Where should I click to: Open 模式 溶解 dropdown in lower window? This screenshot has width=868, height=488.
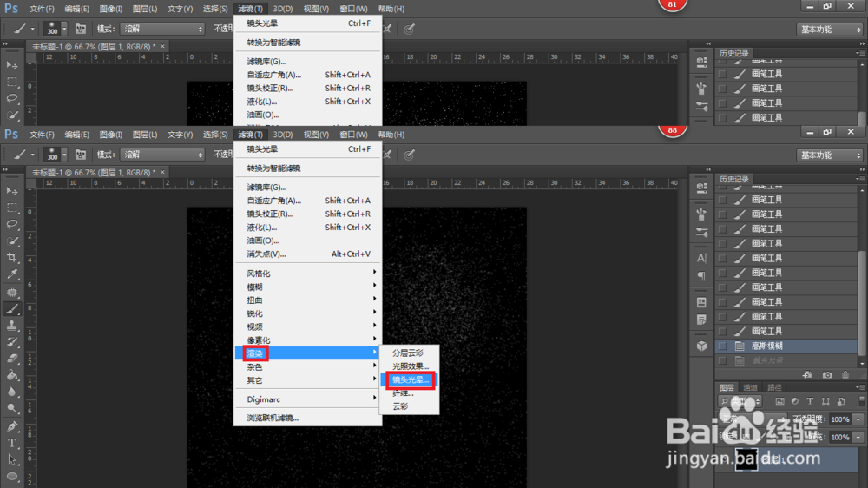(x=163, y=155)
